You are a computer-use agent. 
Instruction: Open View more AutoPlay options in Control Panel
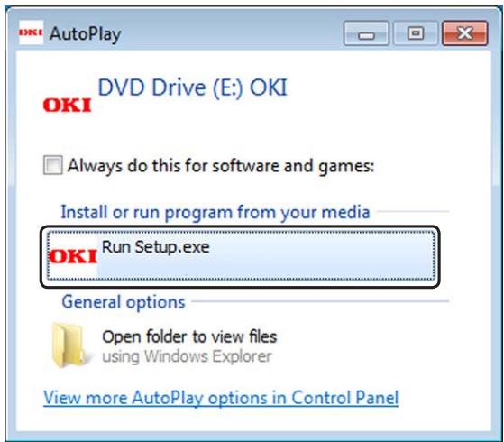tap(221, 398)
